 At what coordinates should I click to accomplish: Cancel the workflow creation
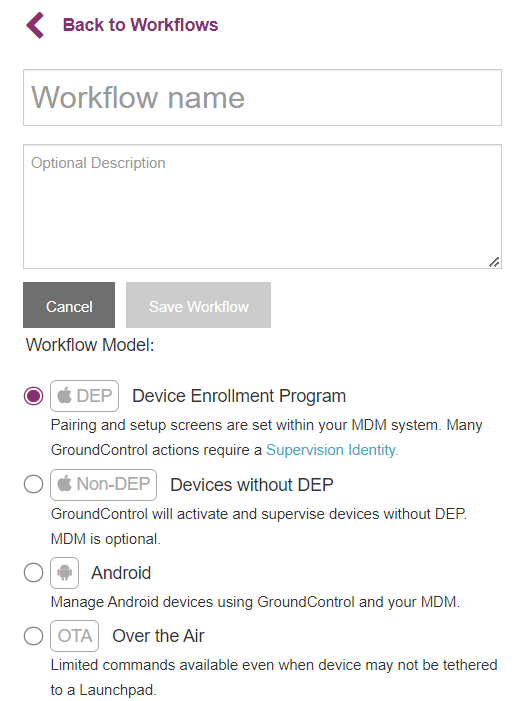click(x=69, y=305)
